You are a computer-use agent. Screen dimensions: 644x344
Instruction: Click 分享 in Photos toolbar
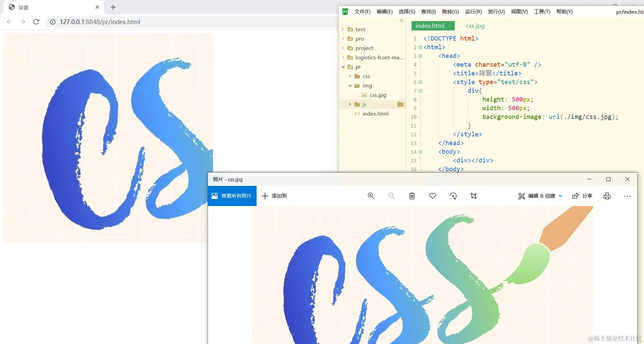[x=582, y=196]
